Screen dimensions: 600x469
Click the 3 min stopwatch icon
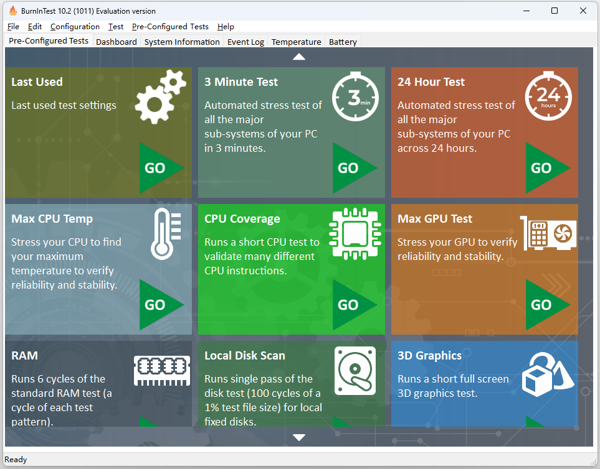354,97
